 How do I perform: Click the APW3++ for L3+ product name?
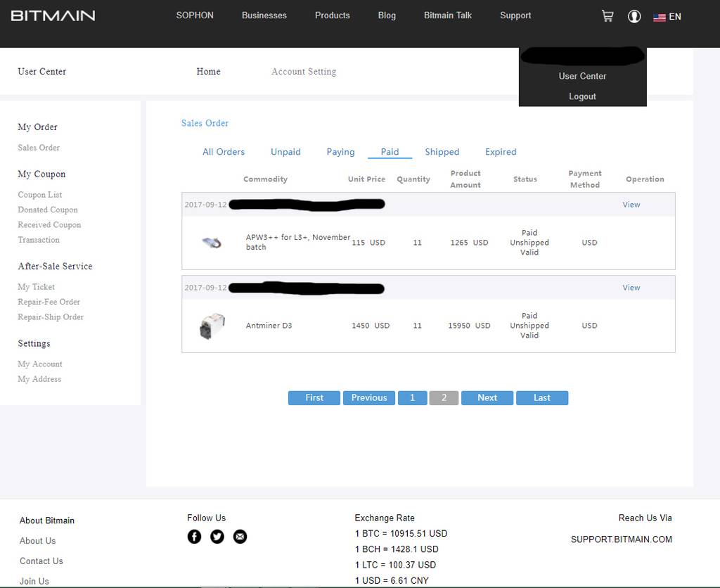click(x=298, y=242)
